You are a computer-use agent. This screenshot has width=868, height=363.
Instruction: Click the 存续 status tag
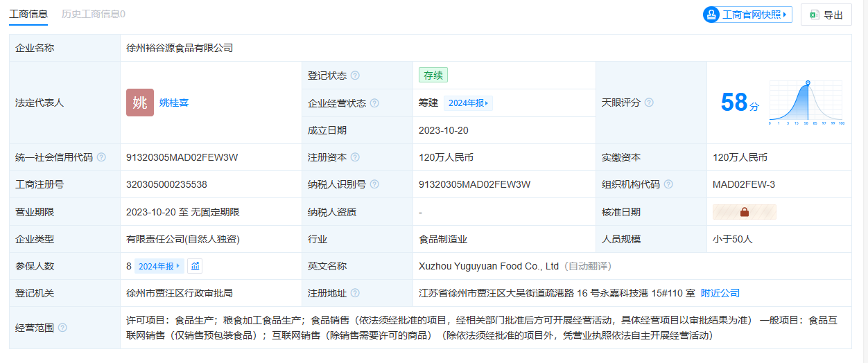[433, 75]
